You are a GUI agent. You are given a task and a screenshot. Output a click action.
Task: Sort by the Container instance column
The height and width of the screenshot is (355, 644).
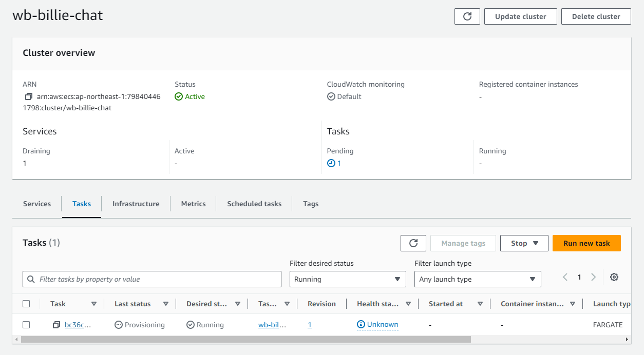coord(573,304)
